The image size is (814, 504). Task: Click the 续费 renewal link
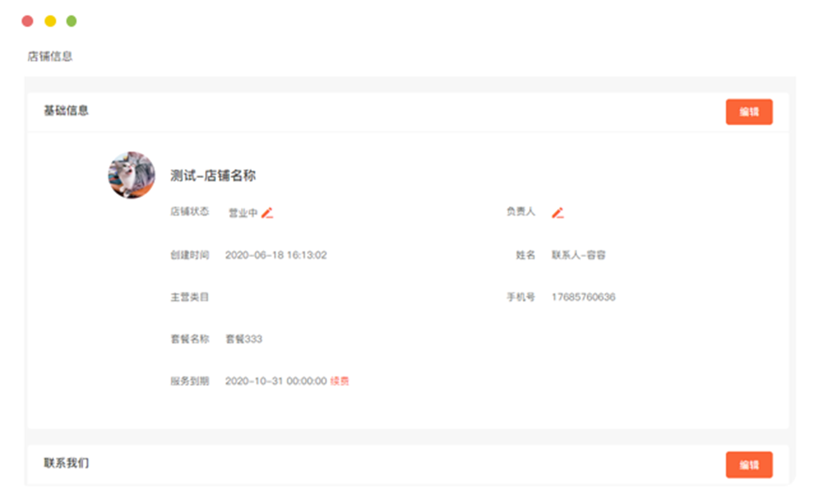pos(339,381)
